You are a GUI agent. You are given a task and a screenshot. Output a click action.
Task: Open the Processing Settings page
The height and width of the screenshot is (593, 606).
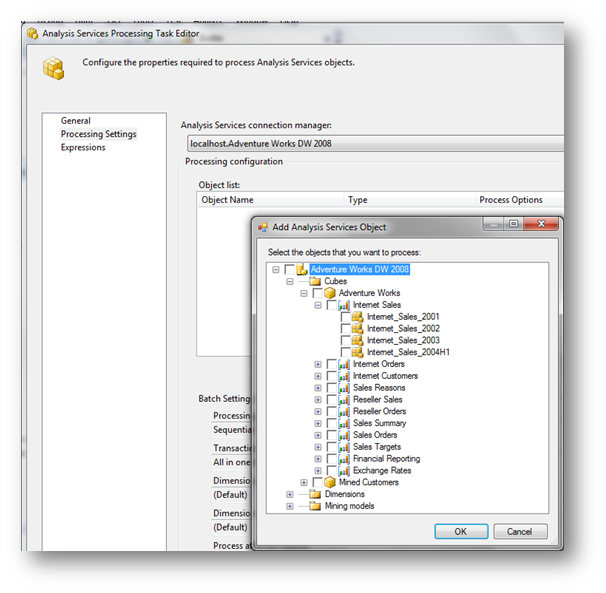pos(99,134)
